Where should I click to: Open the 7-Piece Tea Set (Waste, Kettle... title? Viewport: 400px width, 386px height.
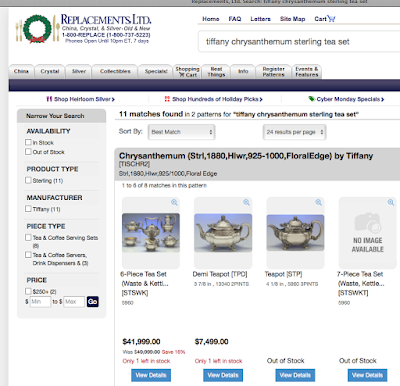point(361,283)
